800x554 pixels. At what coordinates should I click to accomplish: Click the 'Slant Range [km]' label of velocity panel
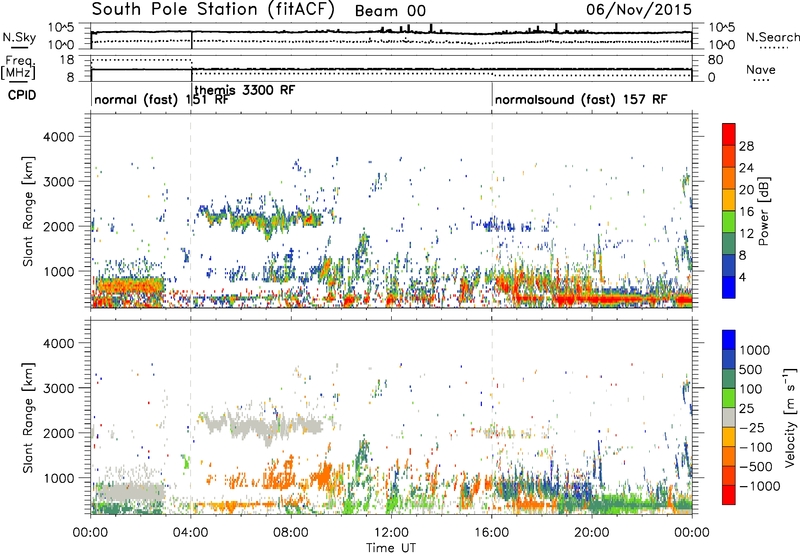[28, 418]
